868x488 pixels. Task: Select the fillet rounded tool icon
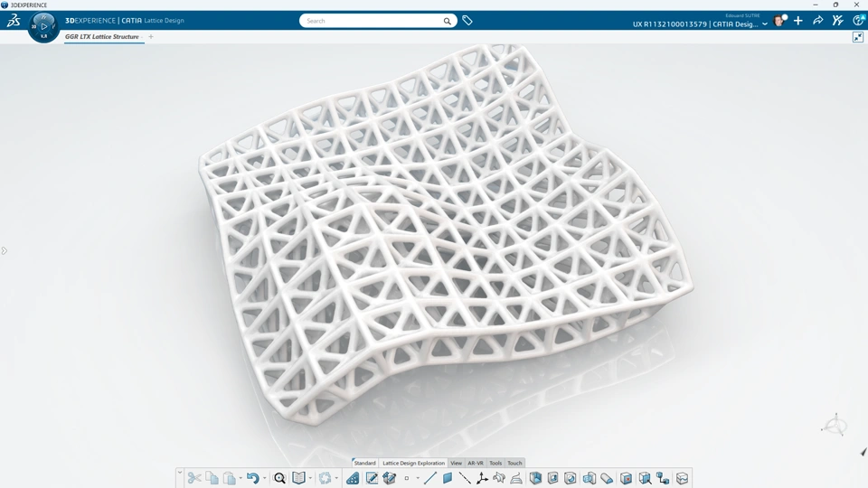[607, 477]
